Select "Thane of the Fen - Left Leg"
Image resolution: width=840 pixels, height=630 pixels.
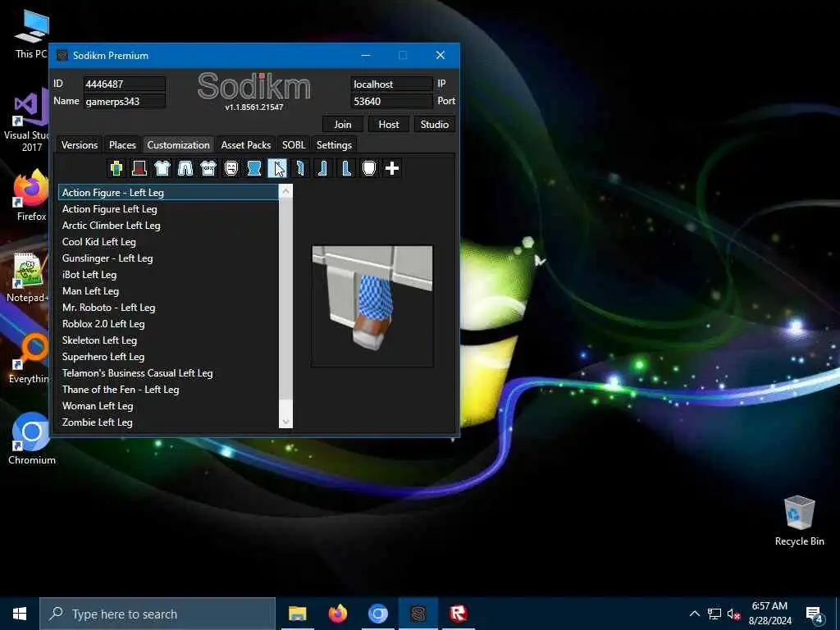[x=168, y=390]
